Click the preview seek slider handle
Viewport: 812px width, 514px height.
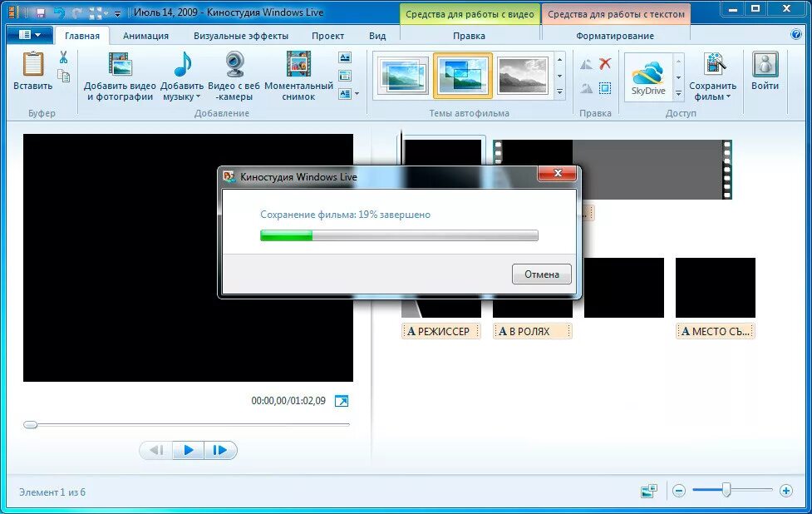[x=31, y=424]
